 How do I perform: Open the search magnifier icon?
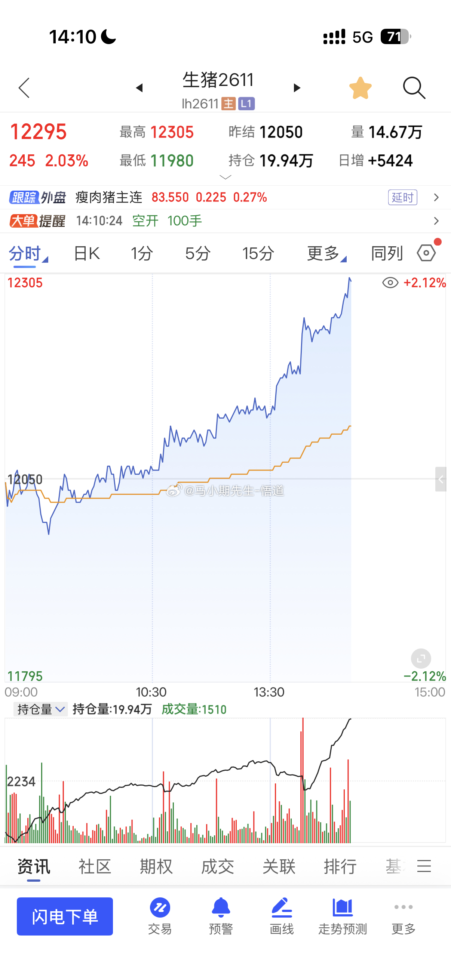(x=414, y=88)
